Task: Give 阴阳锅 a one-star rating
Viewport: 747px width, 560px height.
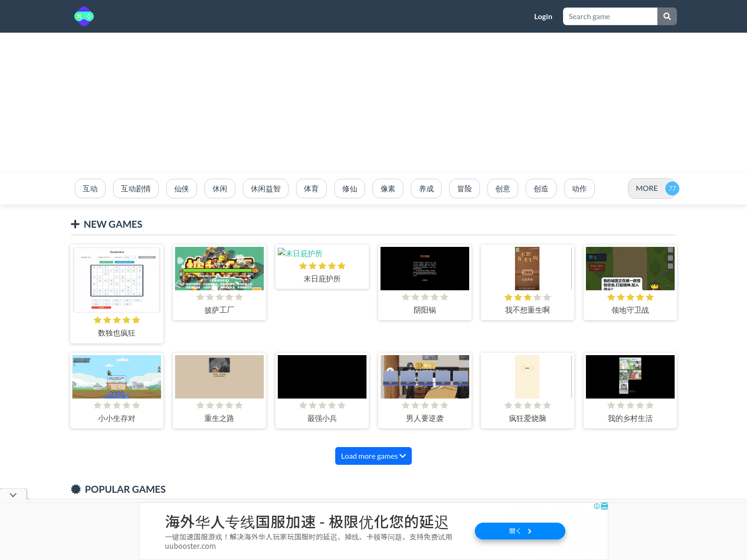Action: point(406,297)
